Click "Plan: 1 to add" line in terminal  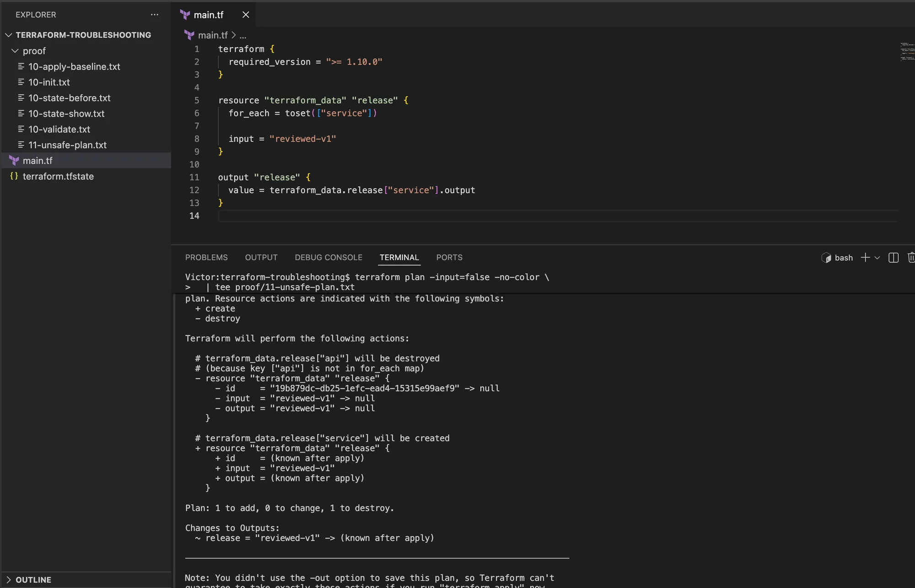click(290, 508)
